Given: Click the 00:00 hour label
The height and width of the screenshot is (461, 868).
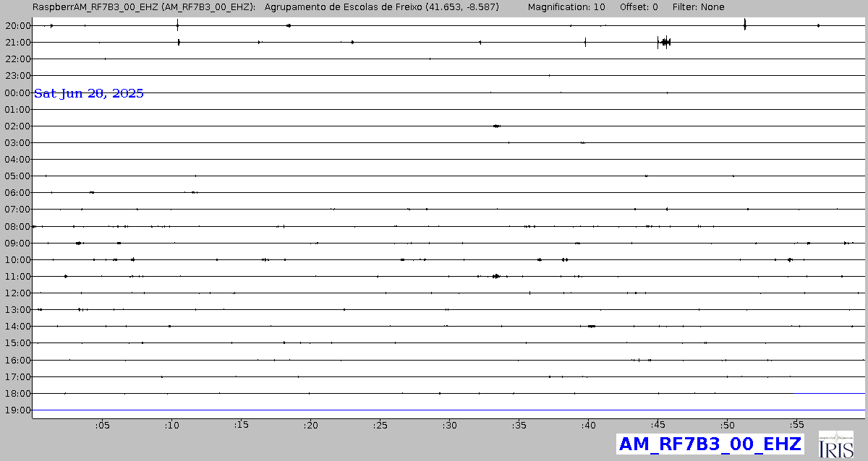Looking at the screenshot, I should [17, 92].
